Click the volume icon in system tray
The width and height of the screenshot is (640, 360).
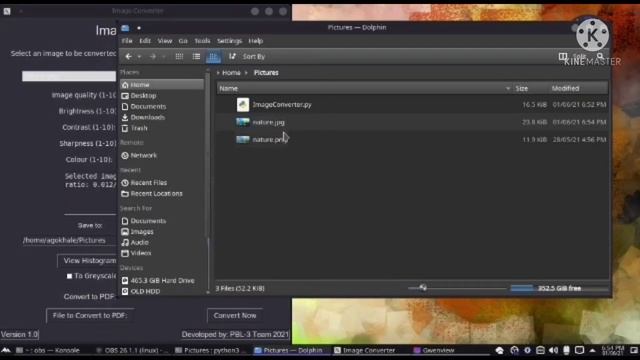tap(553, 350)
